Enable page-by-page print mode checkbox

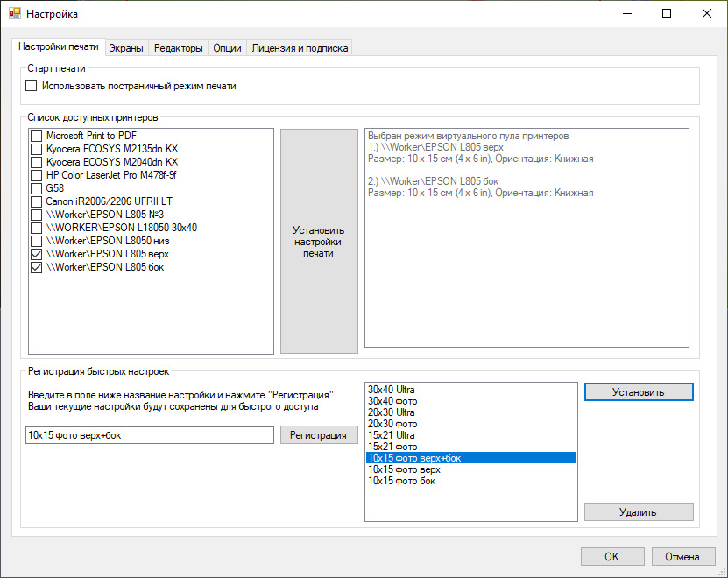(x=32, y=86)
